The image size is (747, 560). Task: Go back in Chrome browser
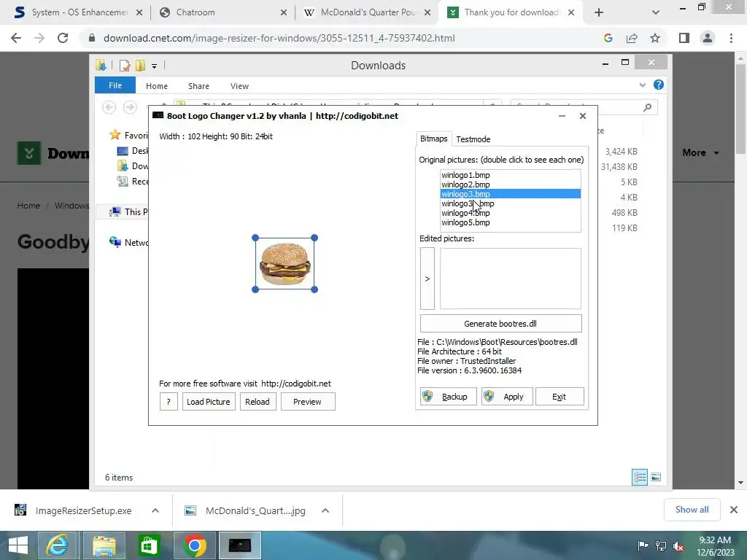click(x=16, y=38)
